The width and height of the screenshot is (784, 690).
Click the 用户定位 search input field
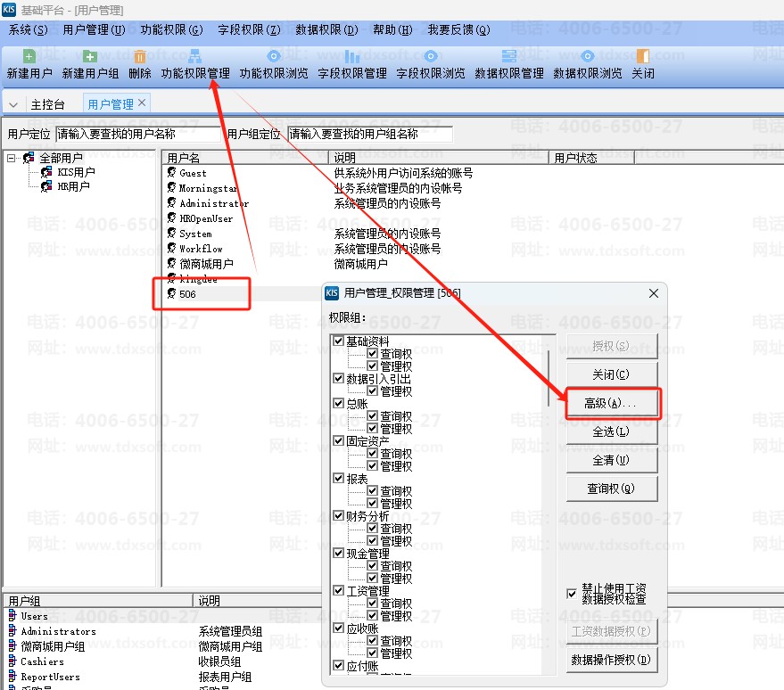click(x=136, y=135)
